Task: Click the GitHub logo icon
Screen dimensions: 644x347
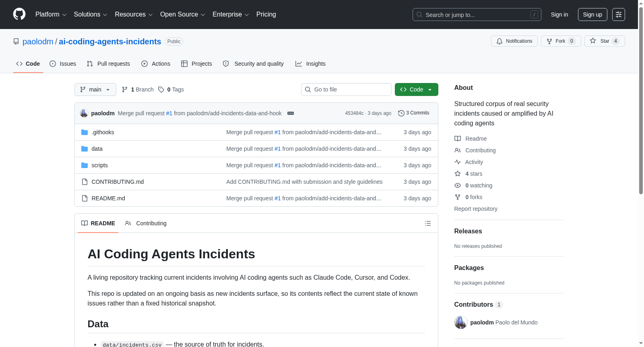Action: click(19, 14)
